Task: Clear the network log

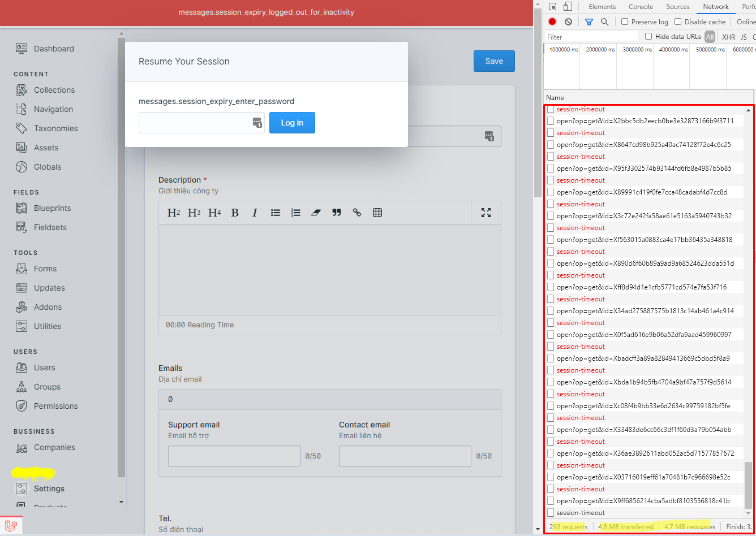Action: click(568, 21)
